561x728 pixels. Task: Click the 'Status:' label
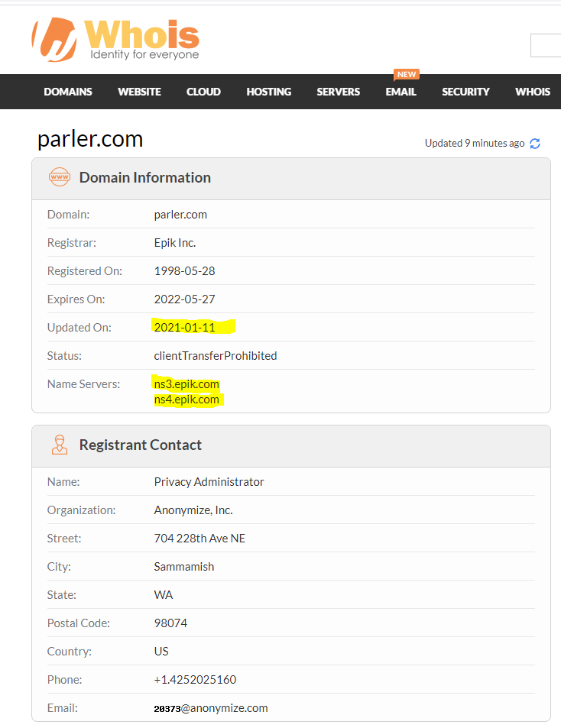(64, 356)
